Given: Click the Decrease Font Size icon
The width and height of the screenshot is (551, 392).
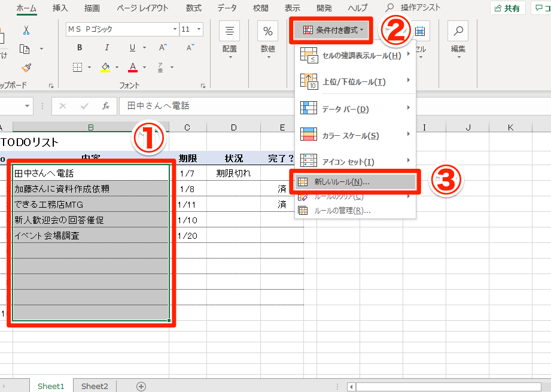Looking at the screenshot, I should (189, 48).
